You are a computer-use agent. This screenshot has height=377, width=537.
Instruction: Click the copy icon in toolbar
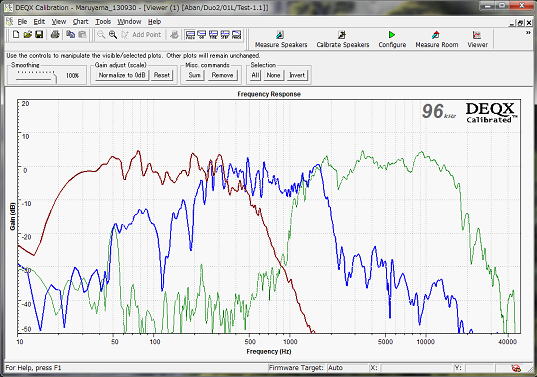(x=71, y=35)
